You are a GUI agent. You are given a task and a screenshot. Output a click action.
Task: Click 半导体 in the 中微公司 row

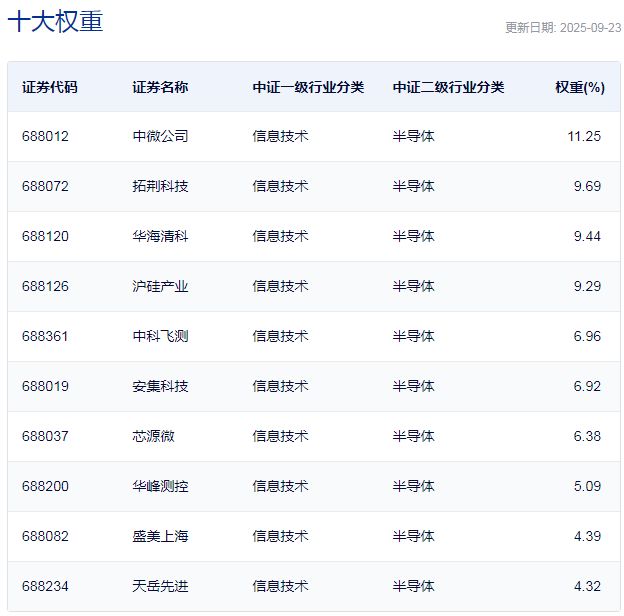pyautogui.click(x=413, y=136)
